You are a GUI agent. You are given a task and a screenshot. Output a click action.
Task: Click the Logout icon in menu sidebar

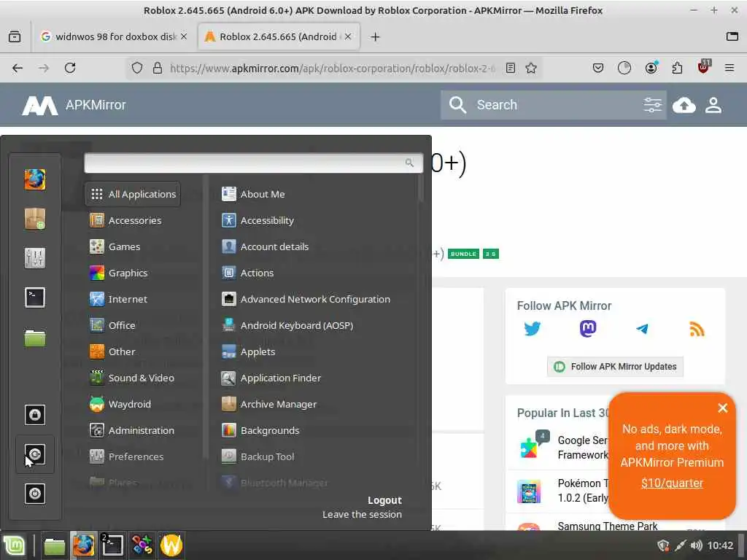[35, 454]
